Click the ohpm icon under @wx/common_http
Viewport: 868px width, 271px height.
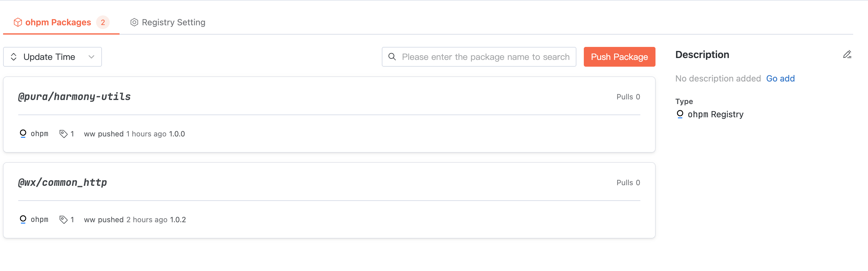pos(23,219)
